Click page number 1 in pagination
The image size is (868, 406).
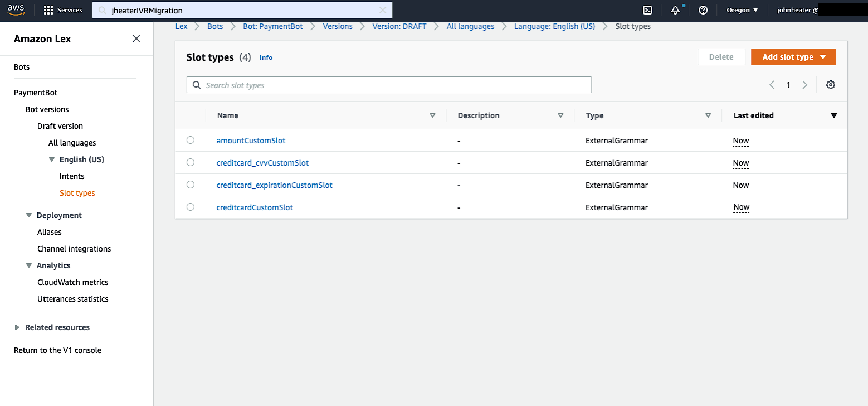tap(788, 85)
